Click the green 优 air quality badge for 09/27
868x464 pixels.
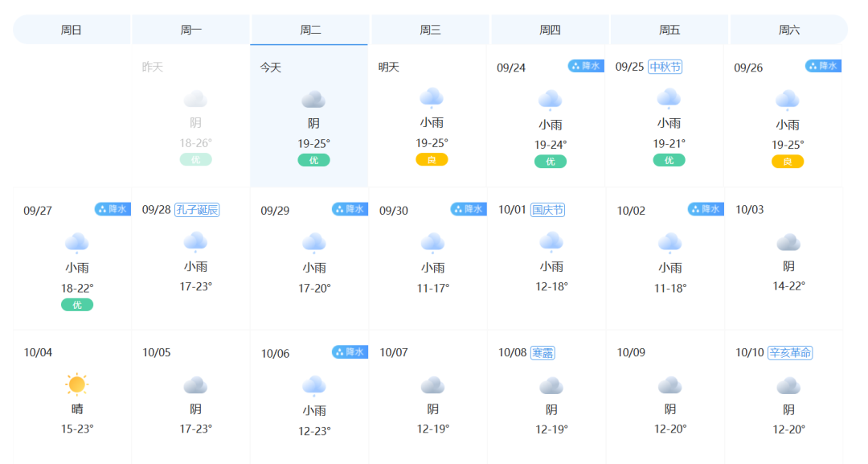pyautogui.click(x=77, y=305)
